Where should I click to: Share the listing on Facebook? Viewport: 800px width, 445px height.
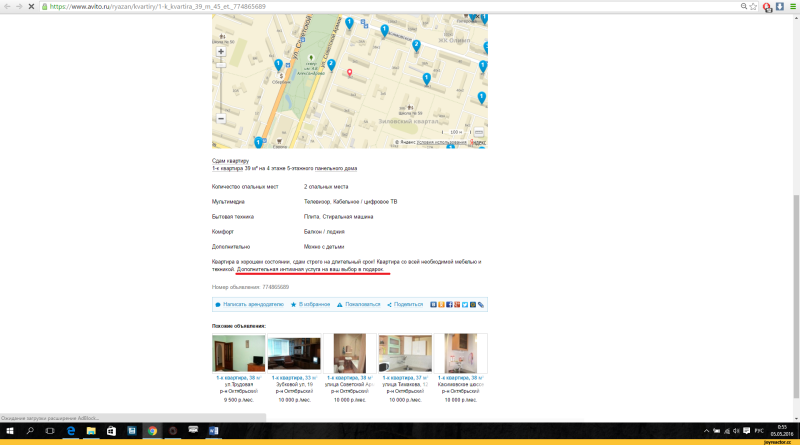[449, 304]
